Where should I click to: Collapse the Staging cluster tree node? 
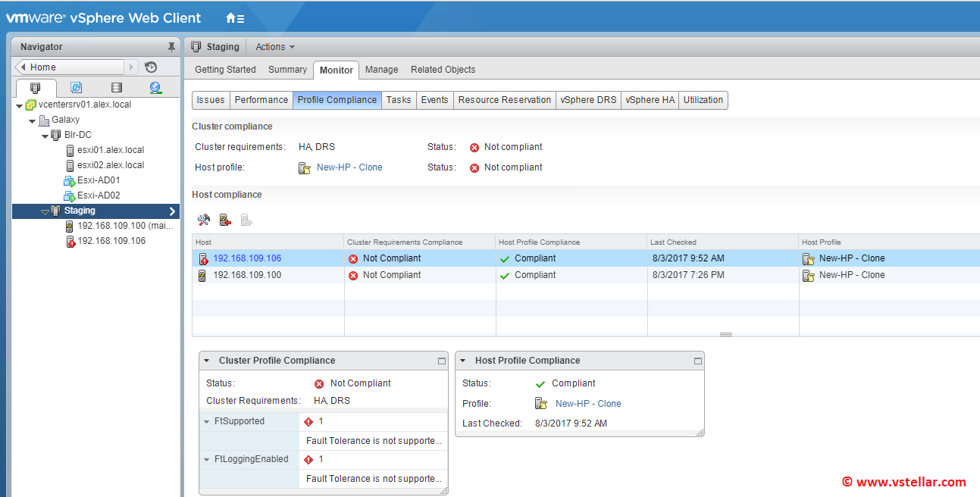(x=45, y=211)
